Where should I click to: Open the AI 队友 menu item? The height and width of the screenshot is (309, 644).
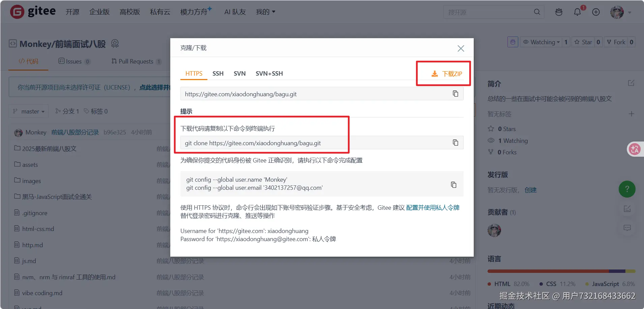(x=235, y=12)
